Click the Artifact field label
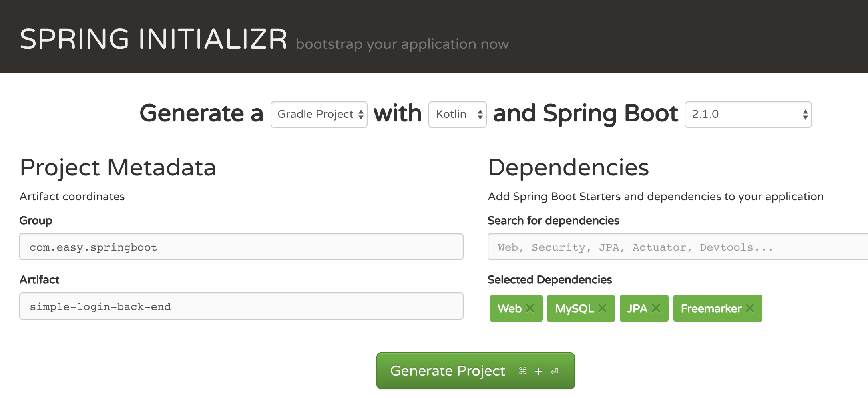Image resolution: width=868 pixels, height=398 pixels. [39, 280]
